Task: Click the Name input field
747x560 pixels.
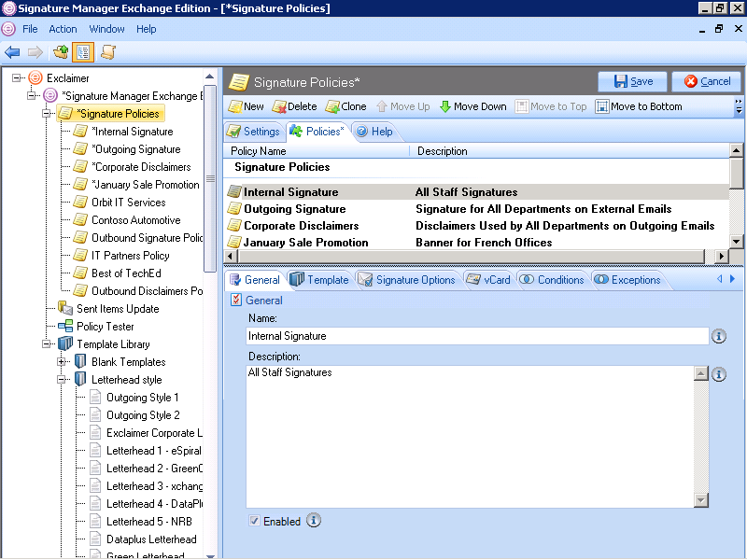Action: click(477, 336)
